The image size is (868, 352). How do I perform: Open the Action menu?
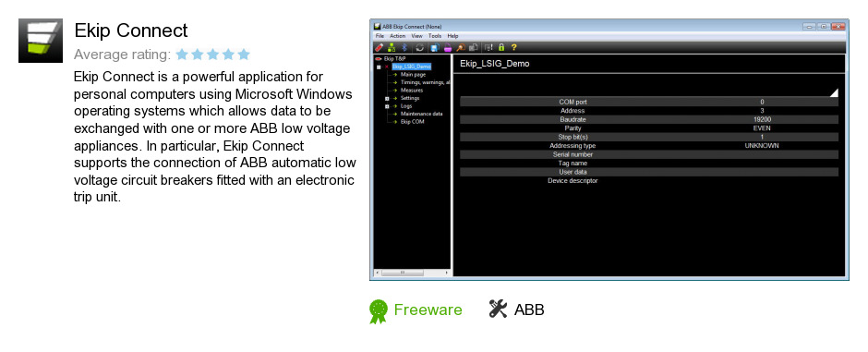click(397, 36)
